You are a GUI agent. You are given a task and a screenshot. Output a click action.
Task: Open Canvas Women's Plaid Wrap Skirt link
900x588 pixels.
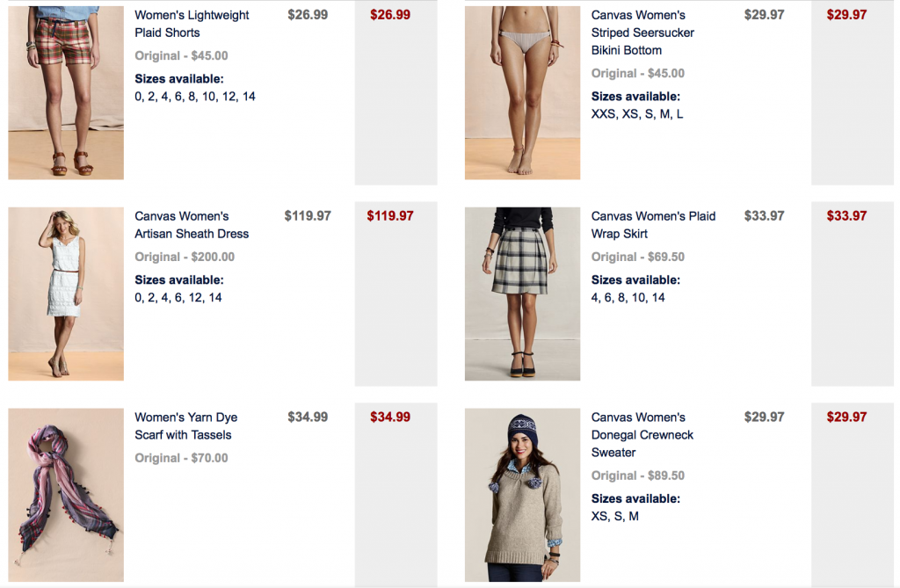coord(653,224)
